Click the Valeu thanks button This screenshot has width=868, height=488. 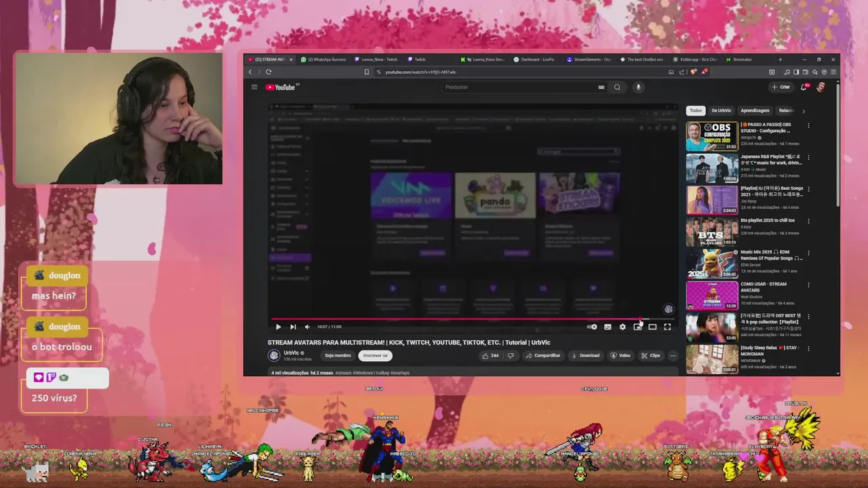click(x=620, y=355)
